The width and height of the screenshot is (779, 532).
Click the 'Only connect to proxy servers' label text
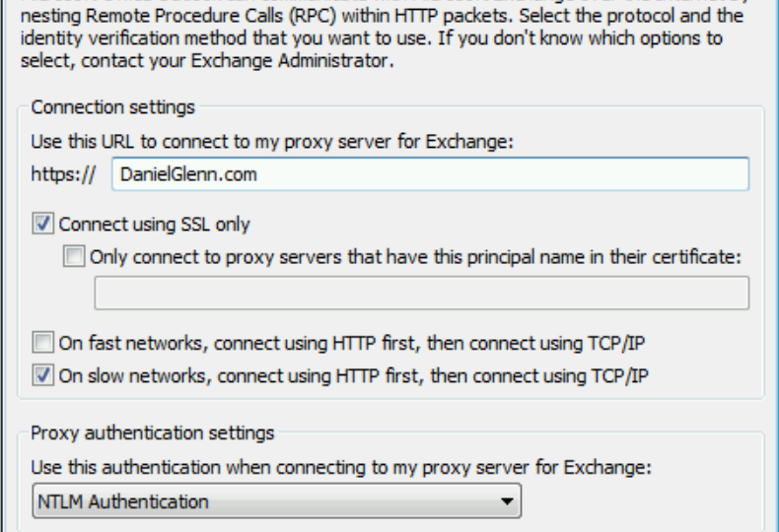point(415,257)
